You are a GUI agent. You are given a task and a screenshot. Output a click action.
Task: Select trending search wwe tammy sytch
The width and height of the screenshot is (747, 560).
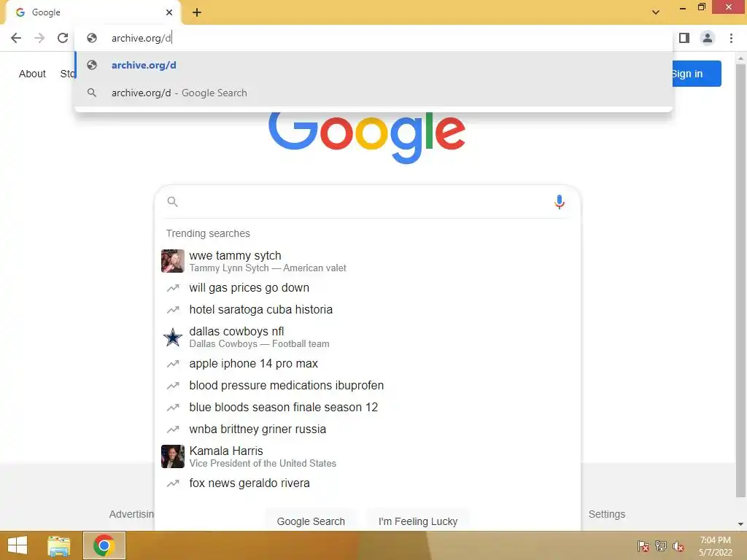click(x=367, y=261)
